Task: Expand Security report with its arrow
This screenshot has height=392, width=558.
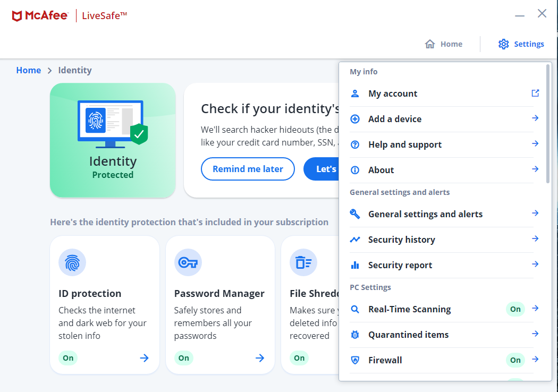Action: 535,264
